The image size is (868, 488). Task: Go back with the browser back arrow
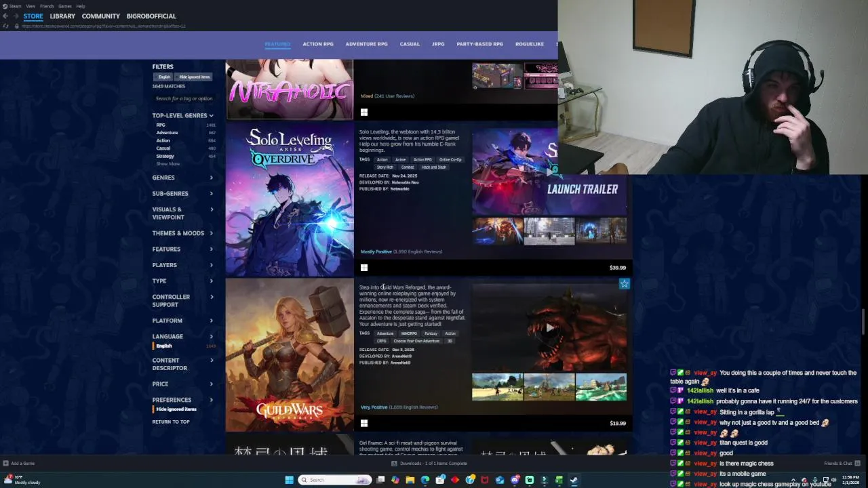5,16
